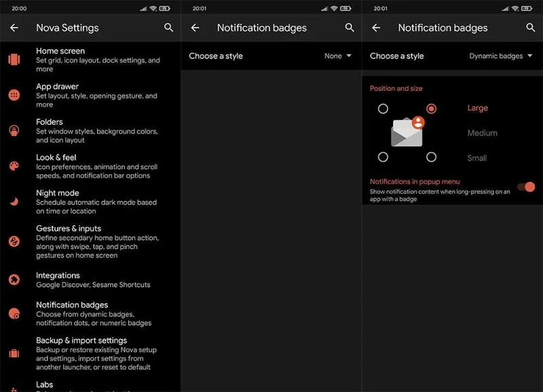Toggle Notifications in popup menu switch
Image resolution: width=543 pixels, height=392 pixels.
click(527, 187)
